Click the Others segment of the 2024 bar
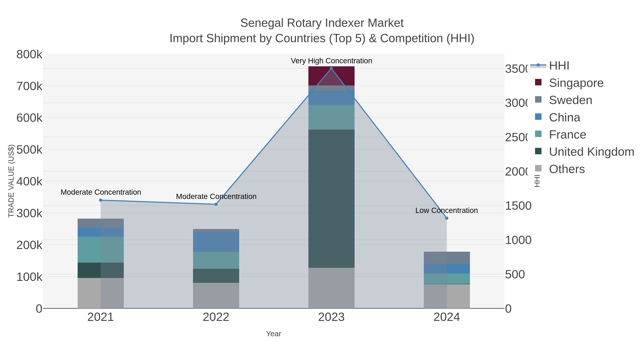The width and height of the screenshot is (644, 362). pos(447,296)
